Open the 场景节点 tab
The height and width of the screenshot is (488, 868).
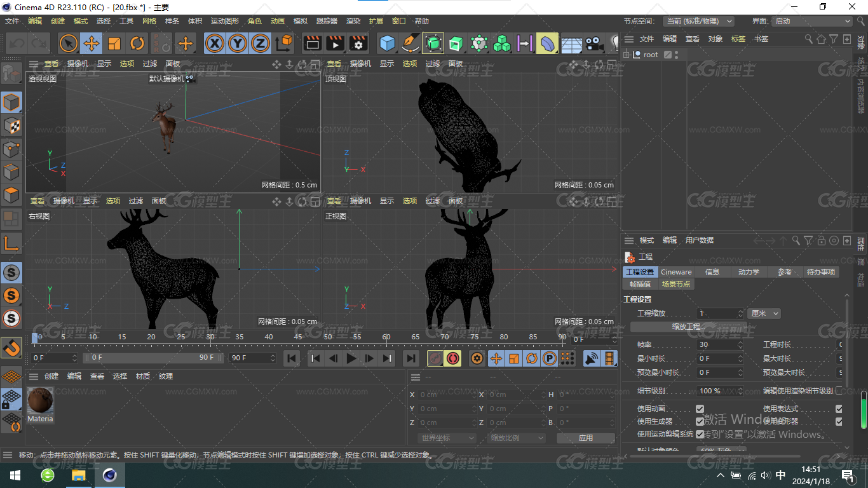[x=675, y=284]
